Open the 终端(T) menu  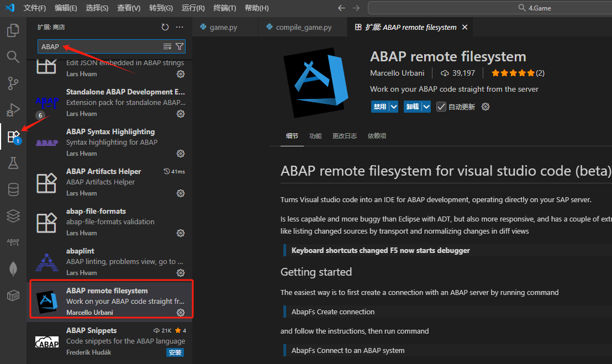[x=225, y=8]
